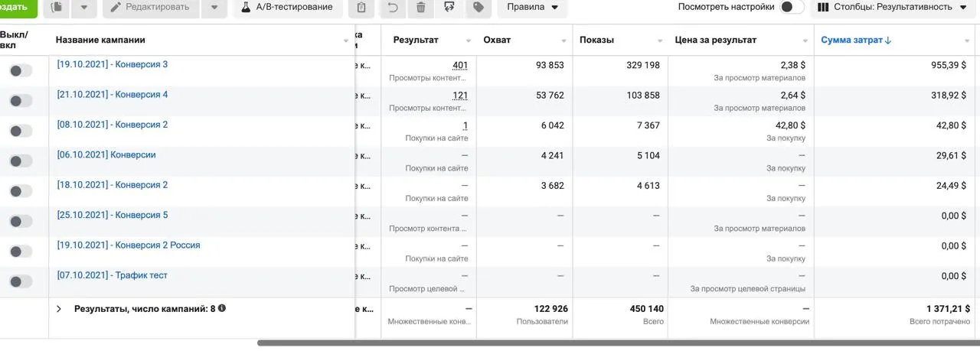Click impressions value 329 198

pyautogui.click(x=643, y=65)
